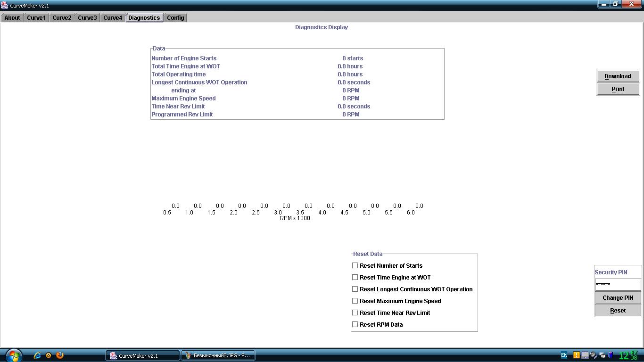
Task: Check Reset Number of Starts
Action: click(355, 265)
